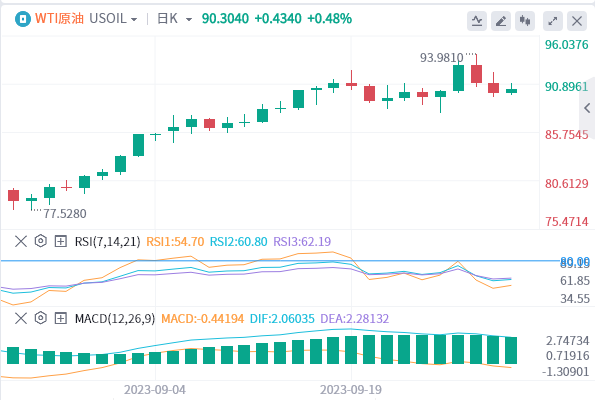The height and width of the screenshot is (400, 595).
Task: Click the 2023-09-19 date marker
Action: [351, 390]
